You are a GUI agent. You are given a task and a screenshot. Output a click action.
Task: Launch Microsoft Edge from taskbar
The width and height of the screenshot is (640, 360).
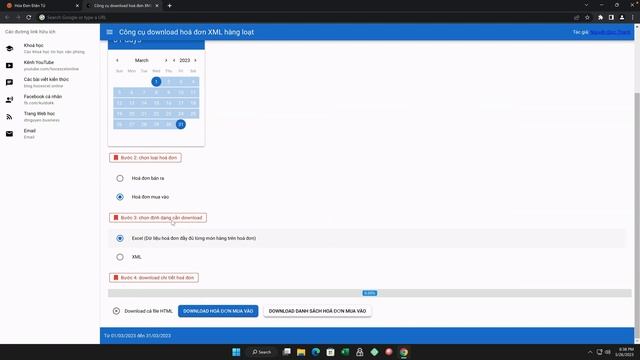tap(316, 352)
